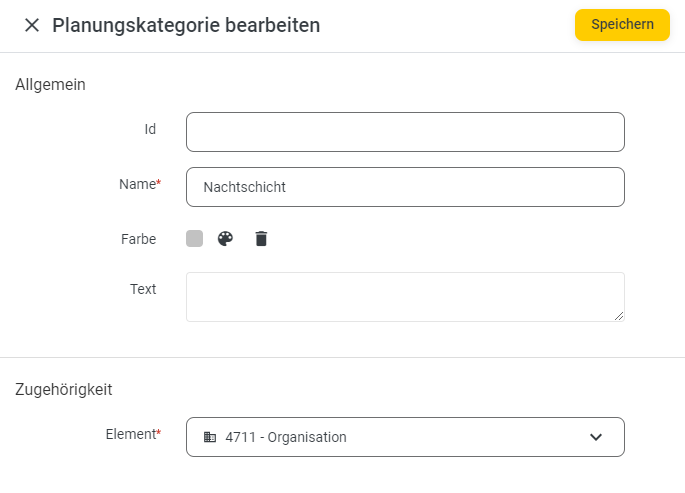Close the Planungskategorie bearbeiten dialog
This screenshot has height=493, width=685.
coord(32,25)
